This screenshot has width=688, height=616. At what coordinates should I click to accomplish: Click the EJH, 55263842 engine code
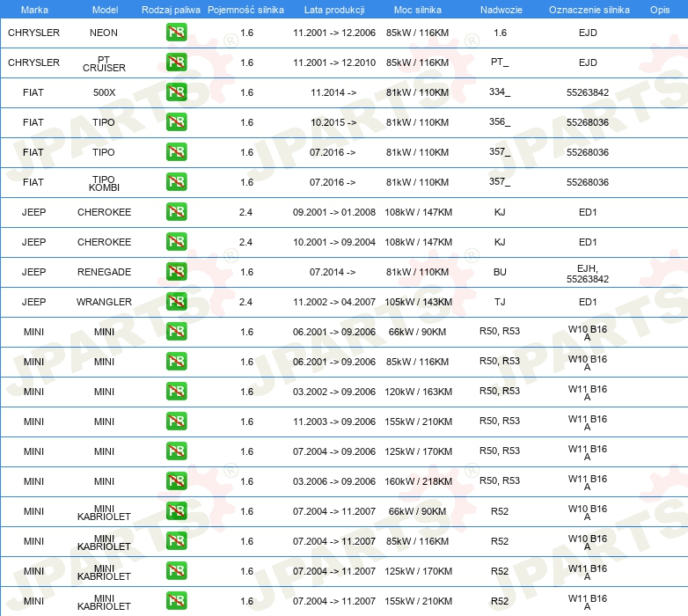coord(588,274)
